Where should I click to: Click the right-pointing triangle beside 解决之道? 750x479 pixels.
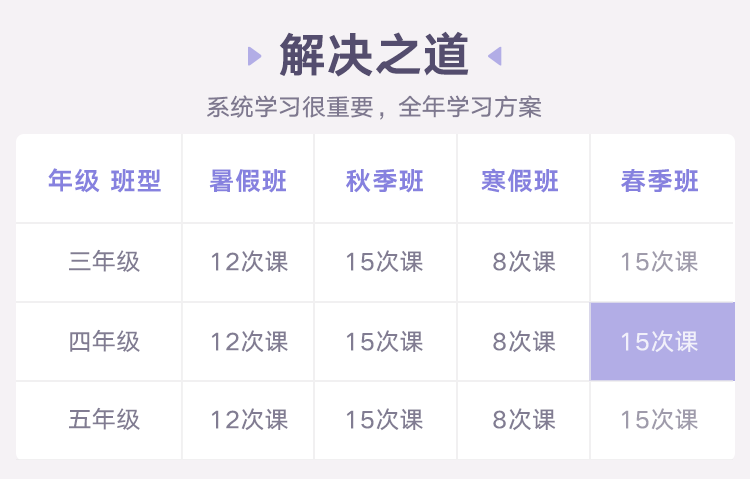tap(254, 56)
